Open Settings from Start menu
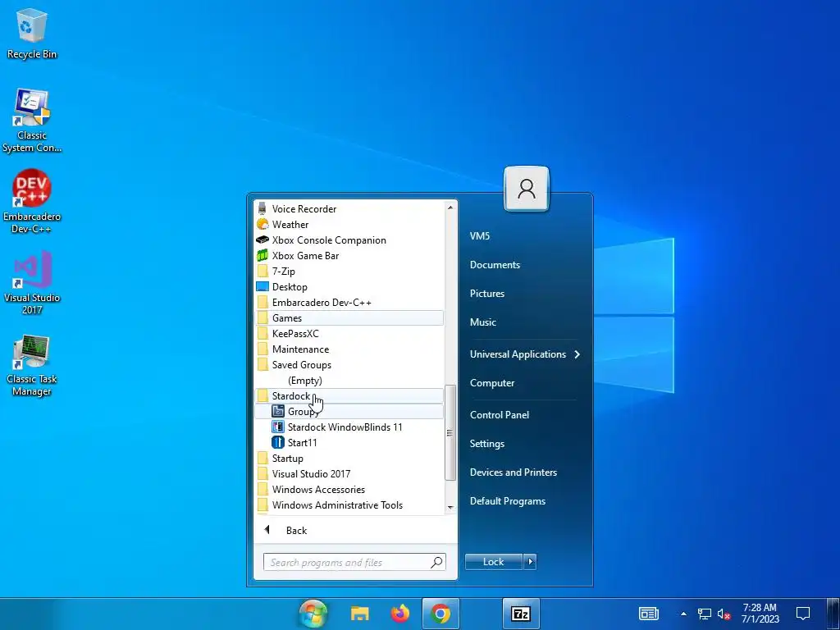840x630 pixels. [487, 444]
